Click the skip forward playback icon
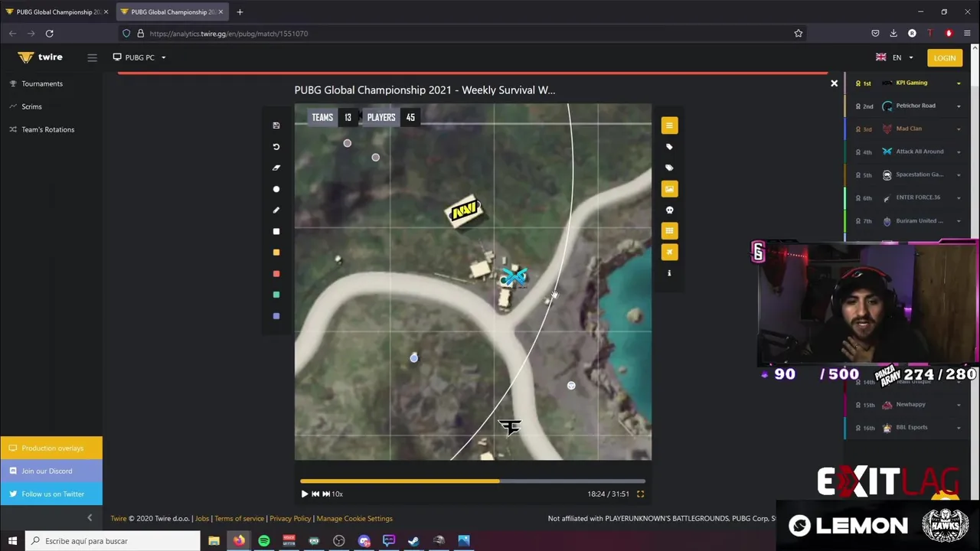Screen dimensions: 980x551 326,494
